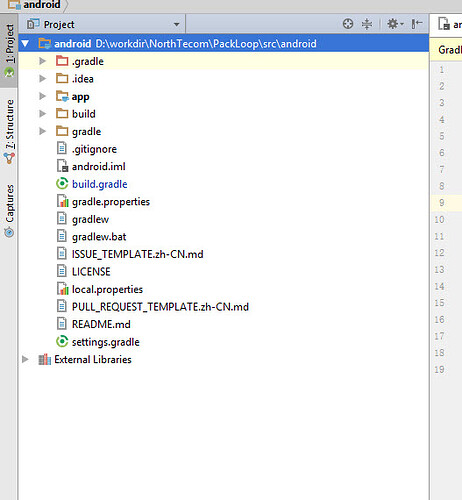Click the collapse all icon in Project toolbar
The height and width of the screenshot is (500, 462).
(367, 24)
